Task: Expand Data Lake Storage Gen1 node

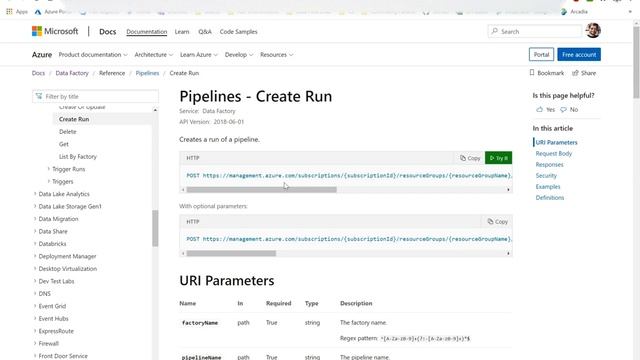Action: point(35,206)
